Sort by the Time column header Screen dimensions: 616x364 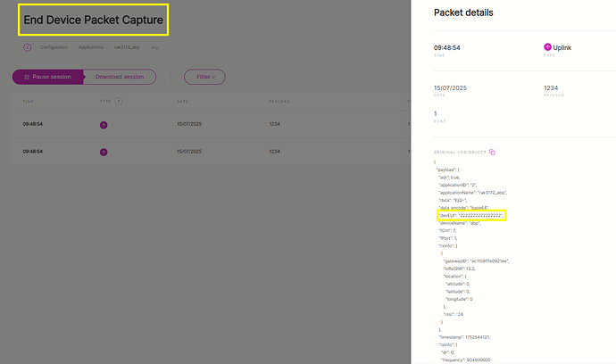(28, 101)
